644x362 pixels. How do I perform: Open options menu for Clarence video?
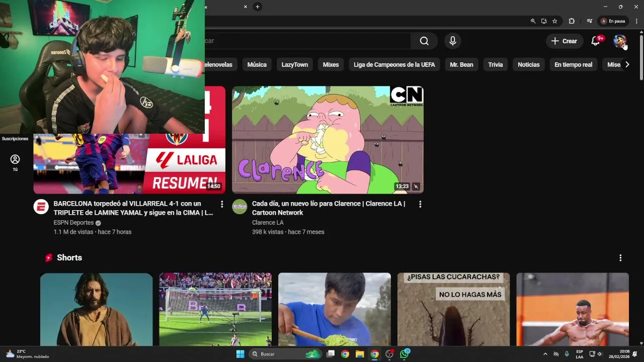pyautogui.click(x=420, y=204)
